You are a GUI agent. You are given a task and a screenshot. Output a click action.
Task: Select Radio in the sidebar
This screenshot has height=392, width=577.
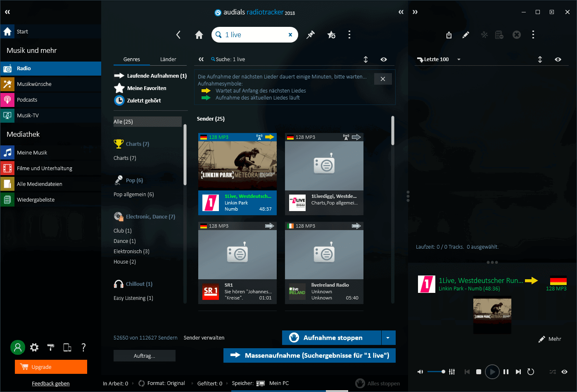click(50, 68)
